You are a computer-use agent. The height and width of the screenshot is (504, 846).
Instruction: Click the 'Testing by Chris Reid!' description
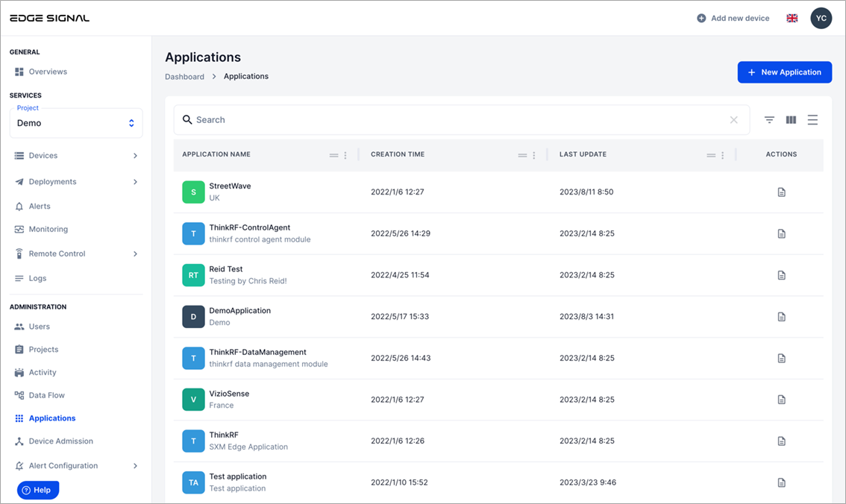(x=248, y=281)
